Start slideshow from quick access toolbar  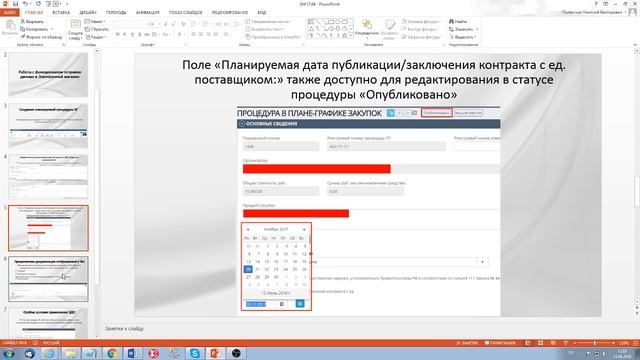(48, 4)
